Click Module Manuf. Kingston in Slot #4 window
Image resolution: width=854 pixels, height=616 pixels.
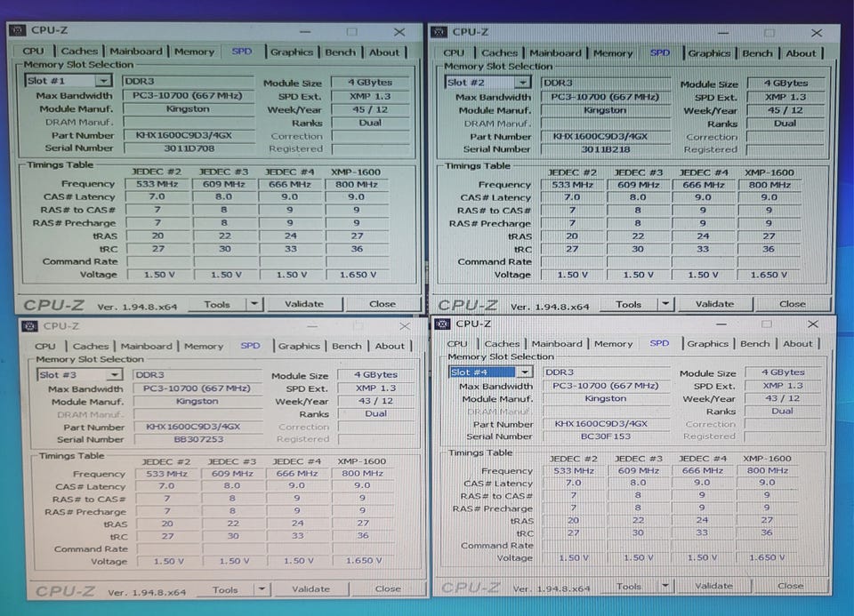606,398
